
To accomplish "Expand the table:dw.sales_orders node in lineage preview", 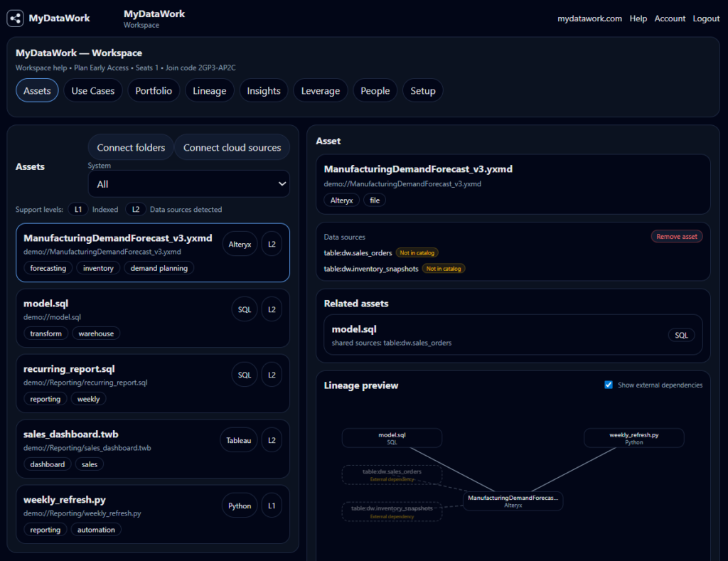I will coord(391,473).
